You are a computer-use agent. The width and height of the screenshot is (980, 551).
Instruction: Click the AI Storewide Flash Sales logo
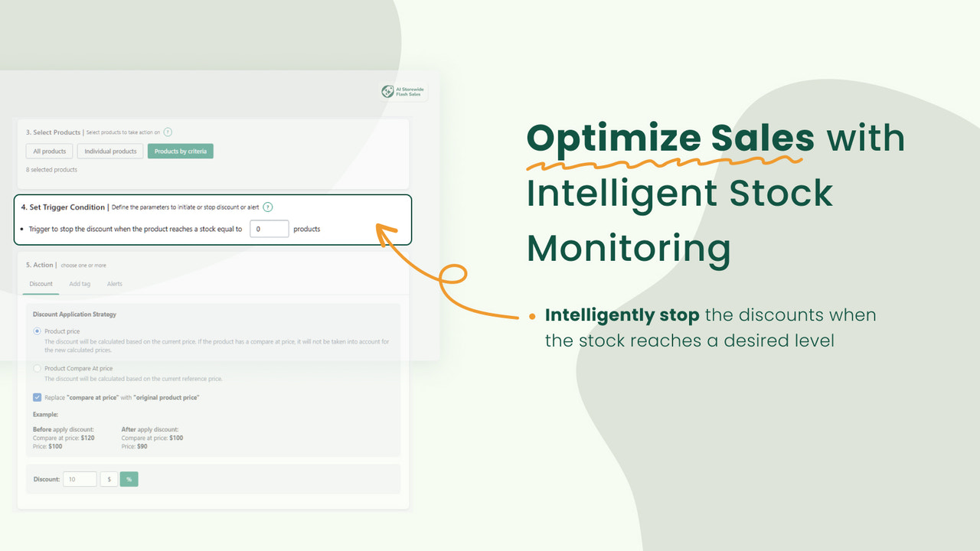tap(403, 92)
